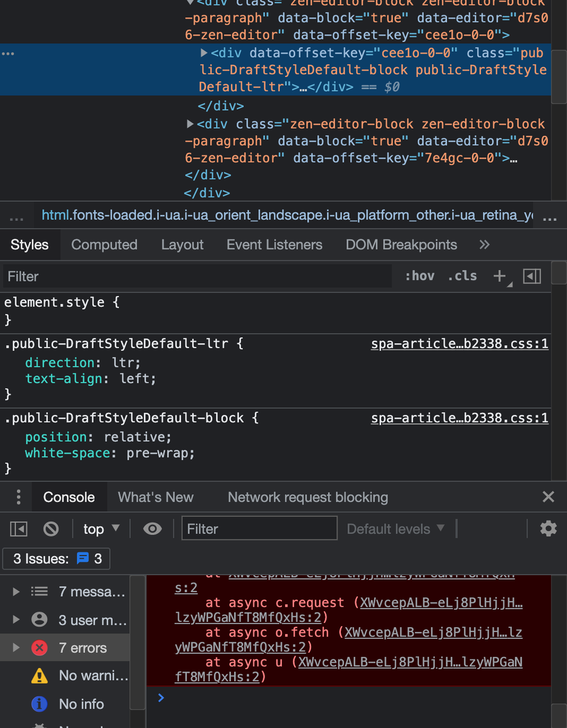Select the No warnings row
Image resolution: width=567 pixels, height=728 pixels.
[65, 676]
